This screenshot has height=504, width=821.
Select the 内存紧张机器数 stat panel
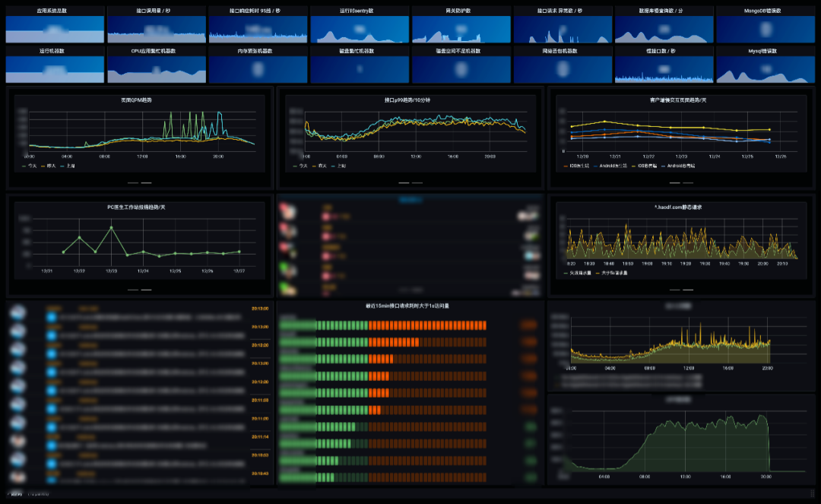pyautogui.click(x=258, y=65)
